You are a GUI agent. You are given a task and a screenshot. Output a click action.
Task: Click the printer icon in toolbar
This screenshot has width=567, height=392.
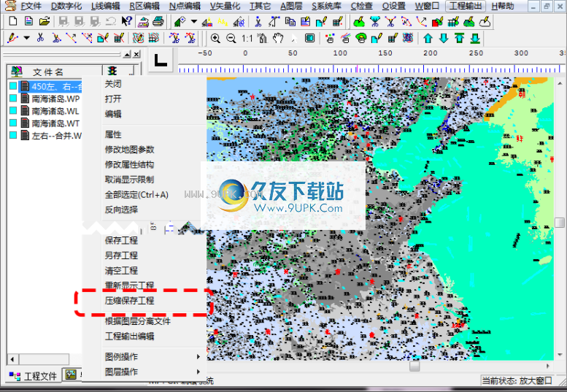(158, 21)
